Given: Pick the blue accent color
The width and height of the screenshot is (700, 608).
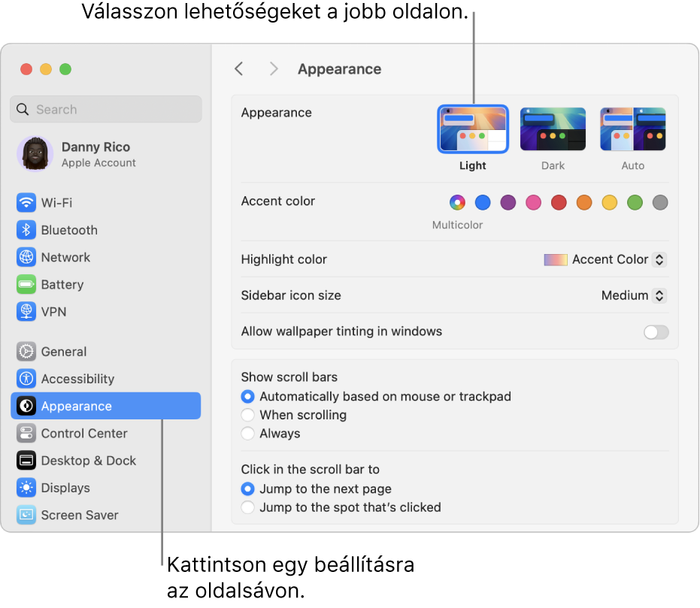Looking at the screenshot, I should coord(483,202).
